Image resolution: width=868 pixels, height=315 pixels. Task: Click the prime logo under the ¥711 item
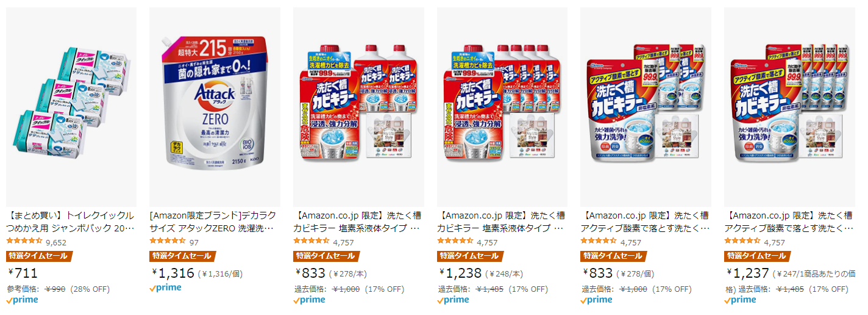point(22,300)
